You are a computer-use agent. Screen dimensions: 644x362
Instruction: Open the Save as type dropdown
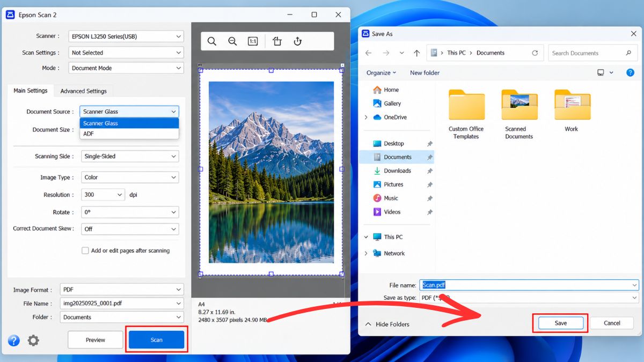coord(529,298)
